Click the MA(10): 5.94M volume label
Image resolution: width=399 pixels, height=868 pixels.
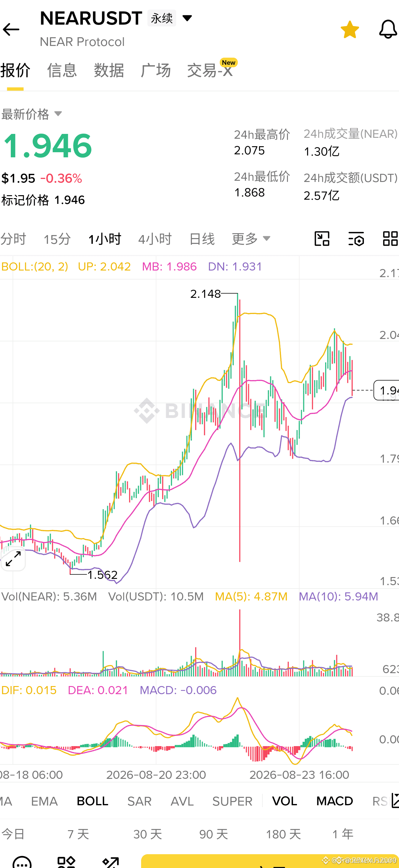(338, 596)
